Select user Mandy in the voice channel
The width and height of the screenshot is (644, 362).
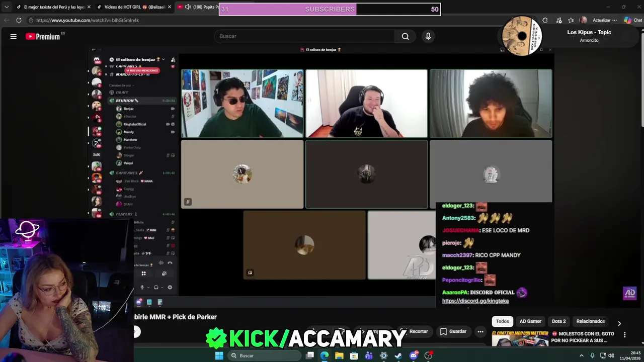point(129,132)
